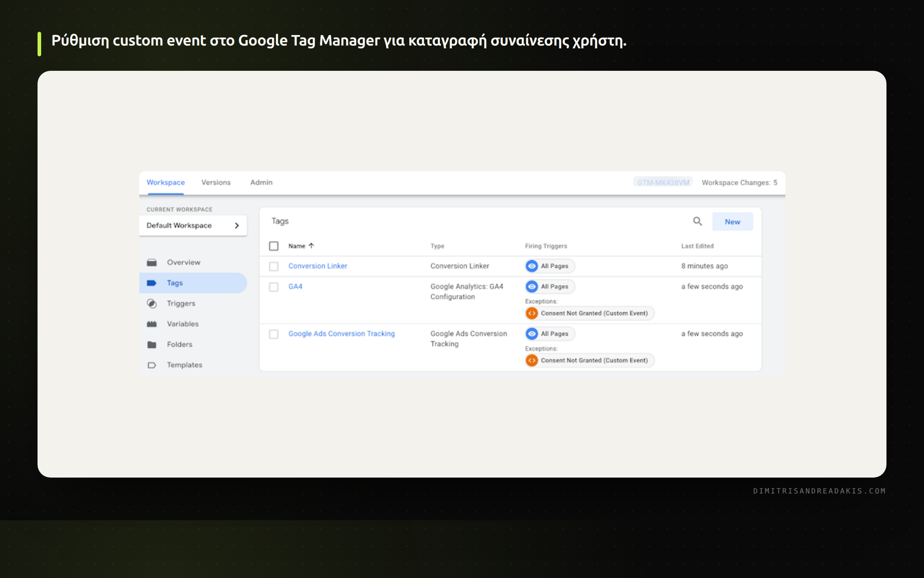Click Google Ads' Consent Not Granted code icon
Viewport: 924px width, 578px height.
[x=532, y=361]
